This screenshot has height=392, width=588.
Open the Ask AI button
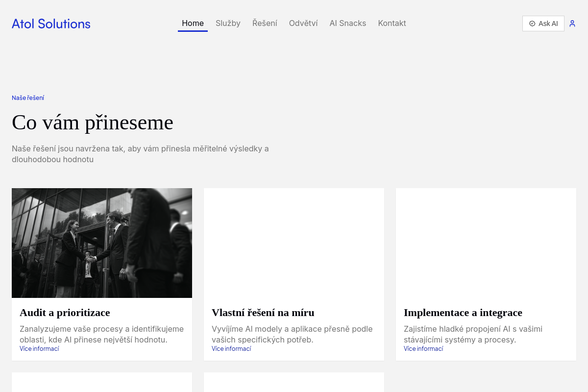coord(543,24)
